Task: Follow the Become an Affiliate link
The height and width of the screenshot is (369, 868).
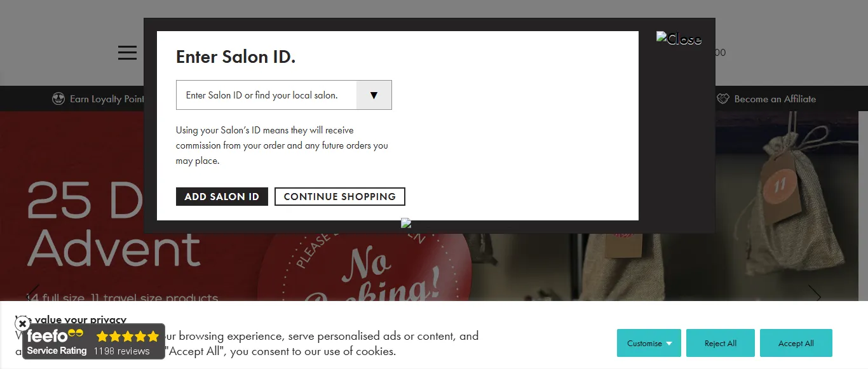Action: click(x=775, y=99)
